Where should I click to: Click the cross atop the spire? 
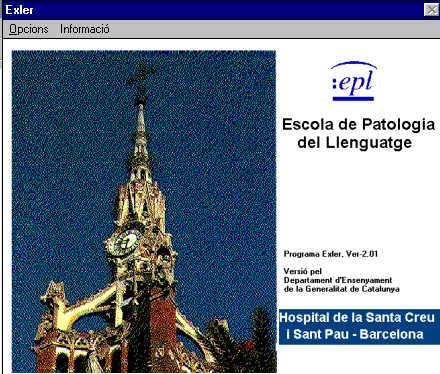[141, 79]
